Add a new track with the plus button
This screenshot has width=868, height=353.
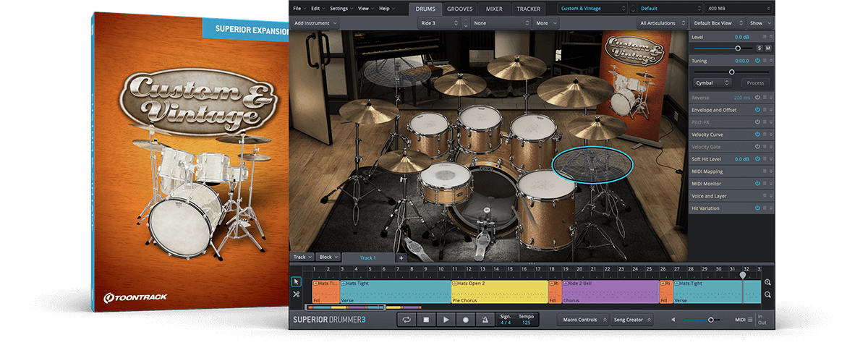401,258
